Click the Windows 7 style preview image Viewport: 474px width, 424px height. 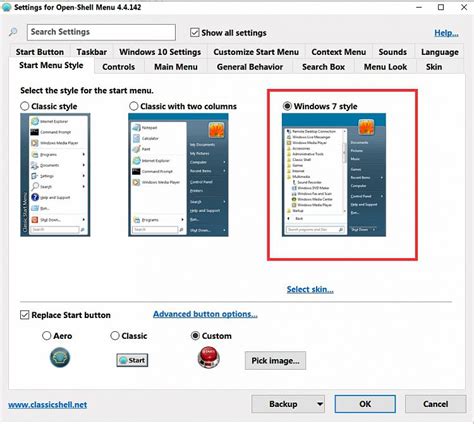click(334, 175)
